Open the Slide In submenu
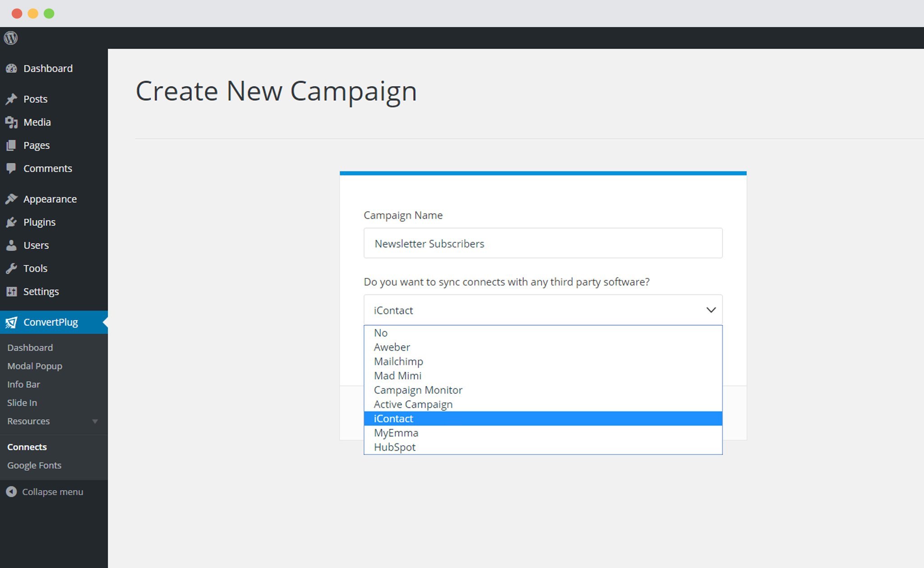Image resolution: width=924 pixels, height=568 pixels. coord(22,402)
